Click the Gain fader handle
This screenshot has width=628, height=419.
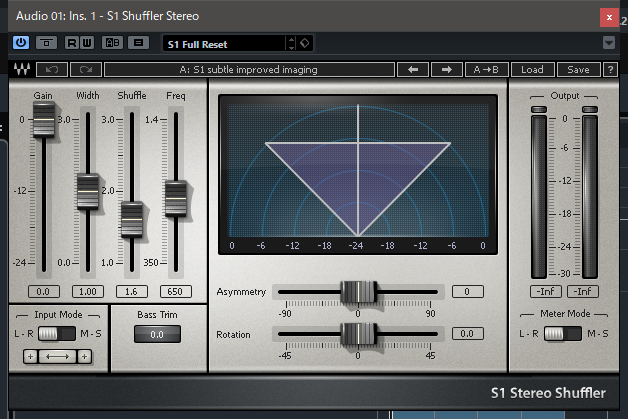44,119
